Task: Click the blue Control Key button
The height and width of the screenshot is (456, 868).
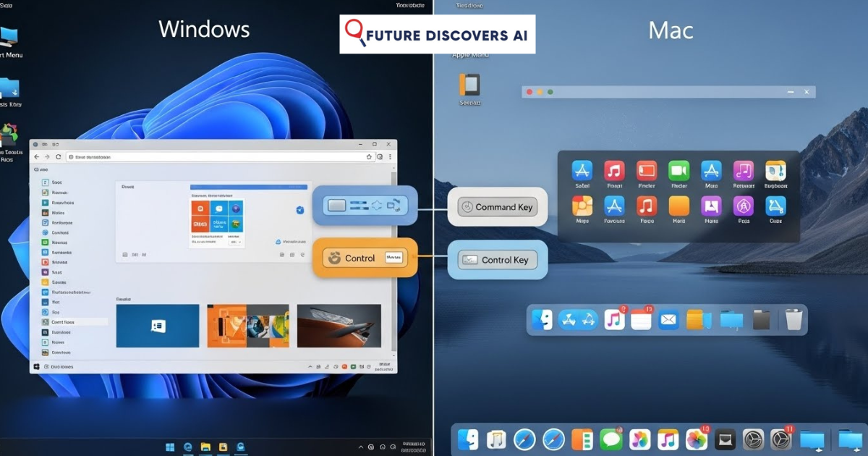Action: (498, 260)
